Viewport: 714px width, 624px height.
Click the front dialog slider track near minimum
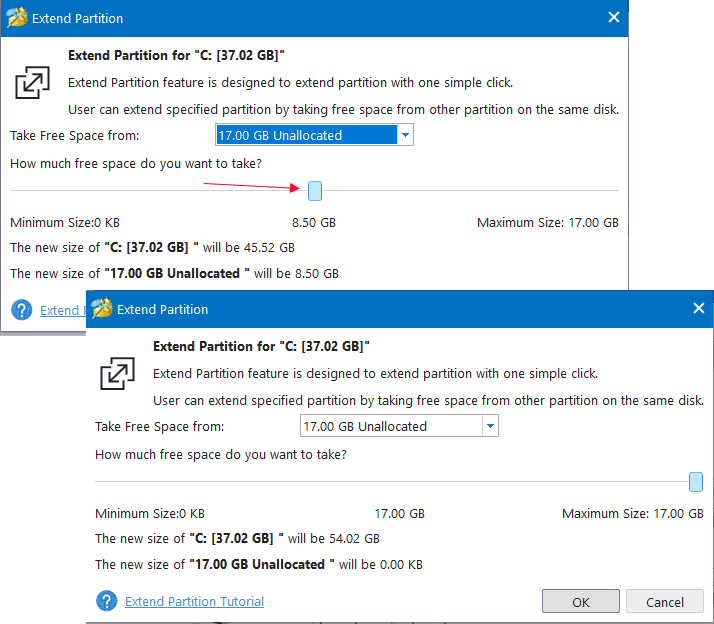[x=120, y=482]
